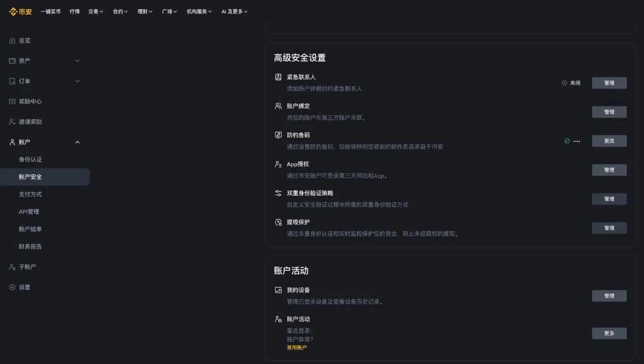
Task: Click the 最近登录 text
Action: click(x=299, y=331)
